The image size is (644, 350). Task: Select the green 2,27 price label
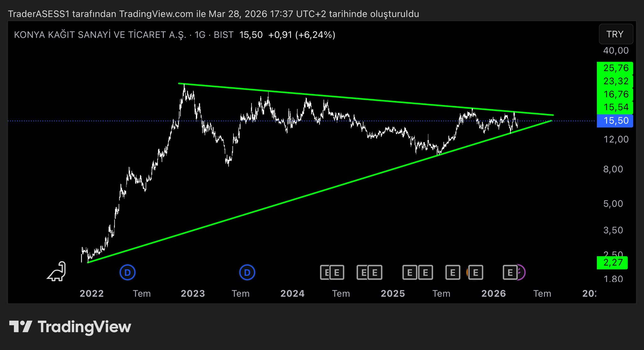tap(612, 262)
